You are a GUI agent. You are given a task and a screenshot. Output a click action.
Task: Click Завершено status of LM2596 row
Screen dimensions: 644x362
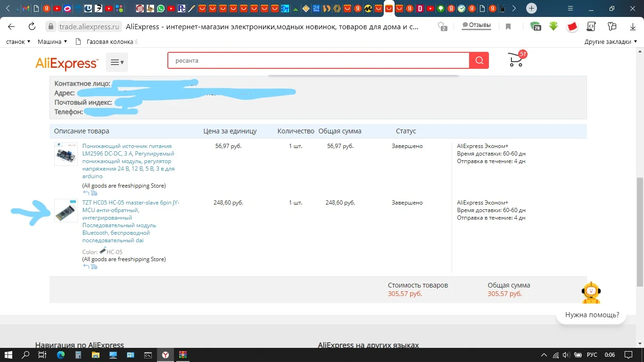click(407, 146)
